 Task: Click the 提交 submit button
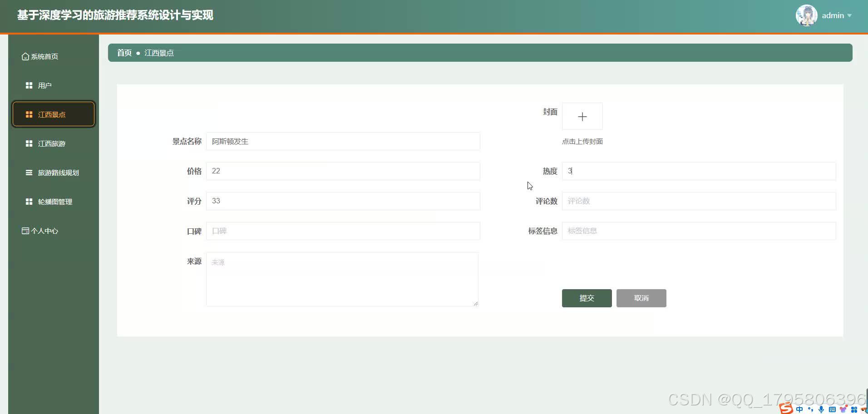point(587,298)
